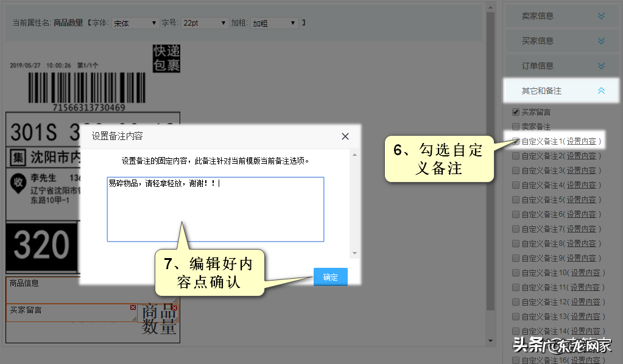Tick the 自定义备注16 checkbox
The image size is (623, 364).
(515, 360)
